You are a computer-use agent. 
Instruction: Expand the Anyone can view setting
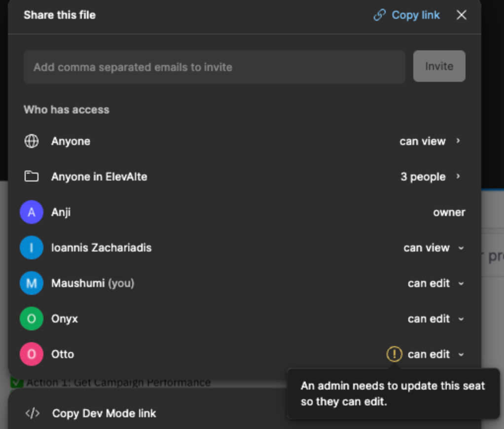[430, 142]
